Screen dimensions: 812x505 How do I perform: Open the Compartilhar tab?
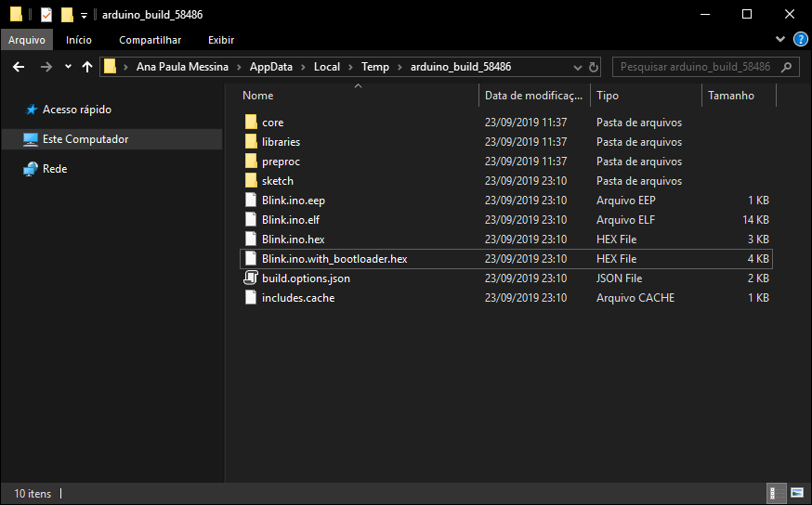151,40
